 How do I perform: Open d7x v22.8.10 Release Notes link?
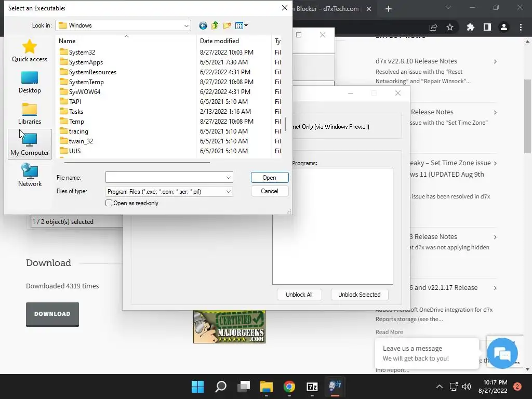click(416, 61)
